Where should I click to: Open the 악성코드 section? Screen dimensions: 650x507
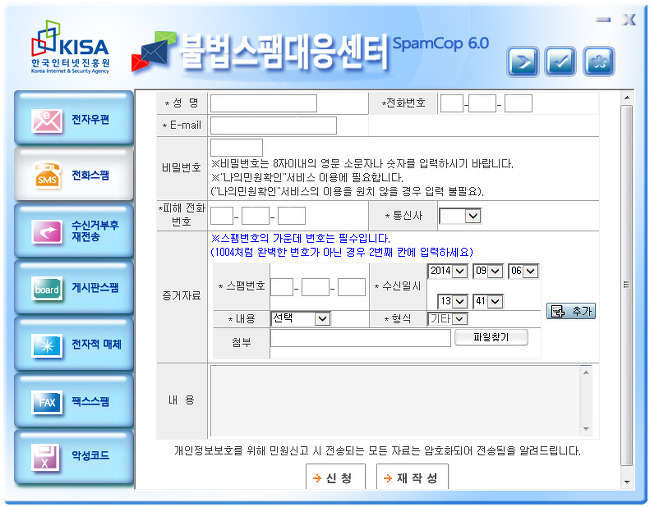point(74,457)
